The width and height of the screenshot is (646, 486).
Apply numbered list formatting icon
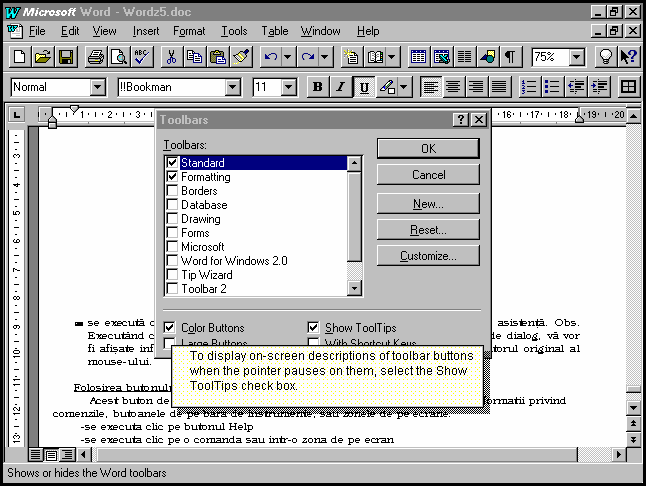[529, 87]
